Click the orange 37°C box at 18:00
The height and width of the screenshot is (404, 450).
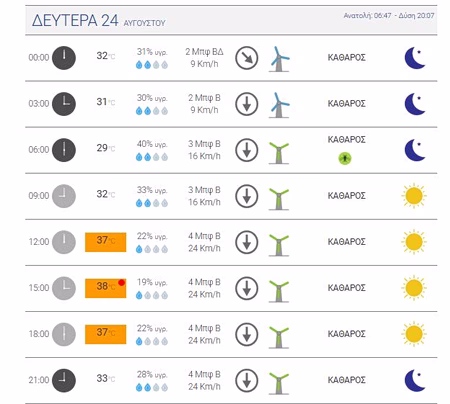[x=106, y=334]
